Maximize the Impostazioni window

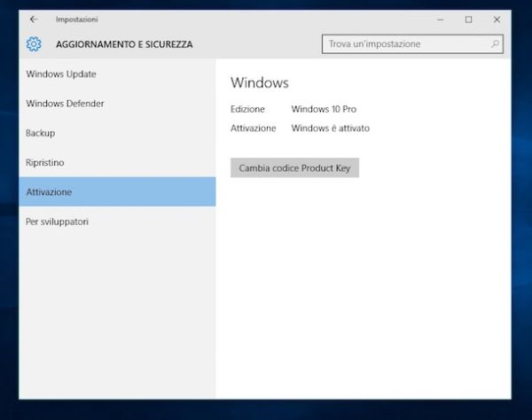[x=468, y=19]
